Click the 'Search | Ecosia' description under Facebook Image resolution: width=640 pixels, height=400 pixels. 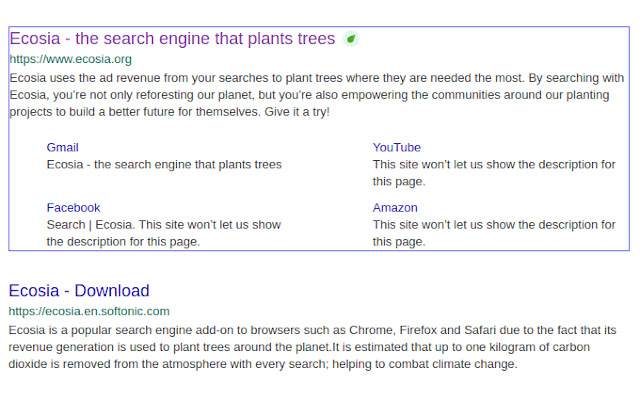point(164,233)
